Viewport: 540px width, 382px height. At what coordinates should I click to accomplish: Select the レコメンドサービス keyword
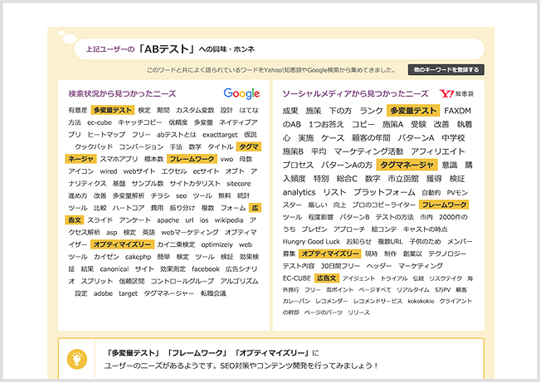378,301
